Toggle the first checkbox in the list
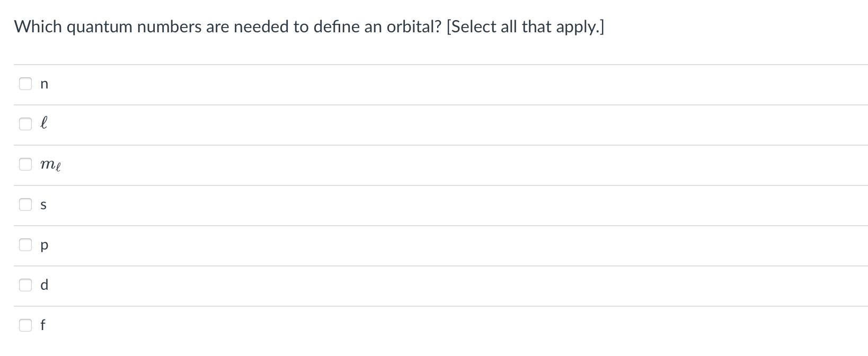This screenshot has height=356, width=868. (25, 83)
